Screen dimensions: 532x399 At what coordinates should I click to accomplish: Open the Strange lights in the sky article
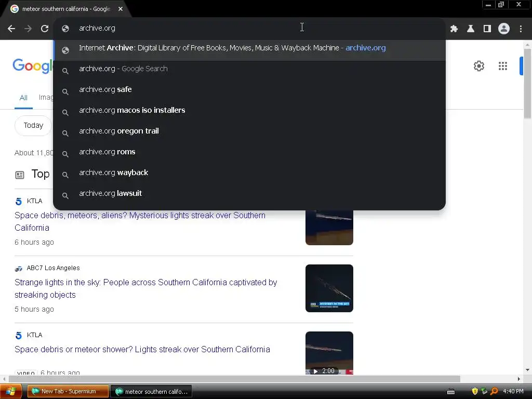(x=146, y=288)
